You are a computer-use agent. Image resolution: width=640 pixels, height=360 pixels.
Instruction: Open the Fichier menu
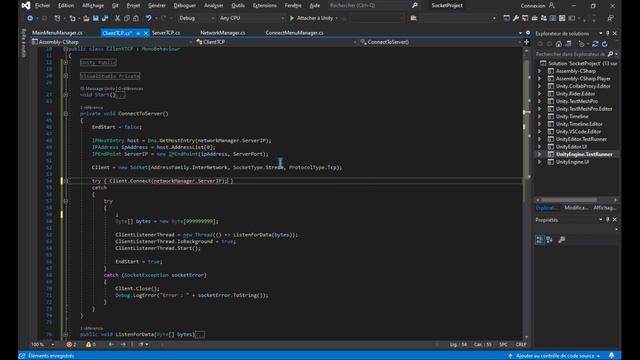tap(42, 6)
